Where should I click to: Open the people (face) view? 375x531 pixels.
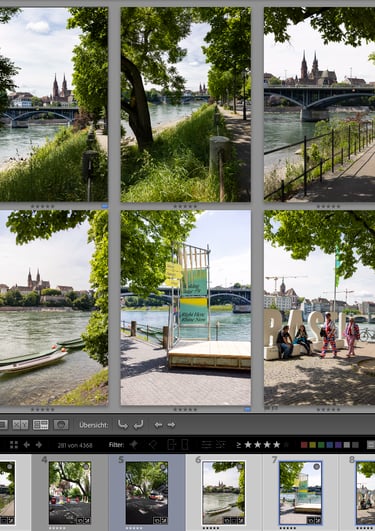pos(61,424)
